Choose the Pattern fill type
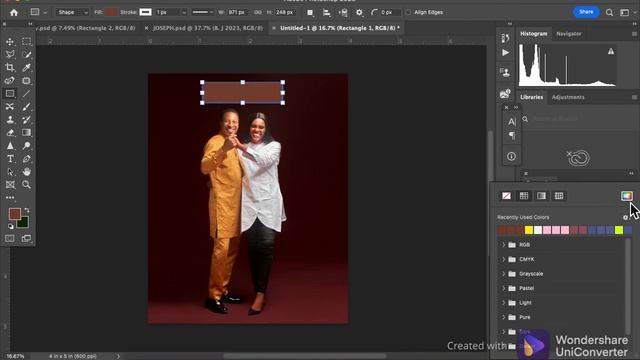640x360 pixels. pyautogui.click(x=559, y=196)
